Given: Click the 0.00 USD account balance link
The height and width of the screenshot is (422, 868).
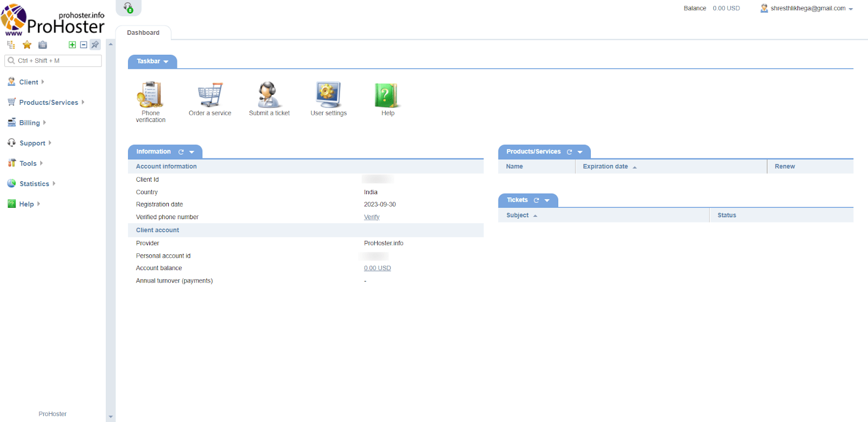Looking at the screenshot, I should pos(377,268).
